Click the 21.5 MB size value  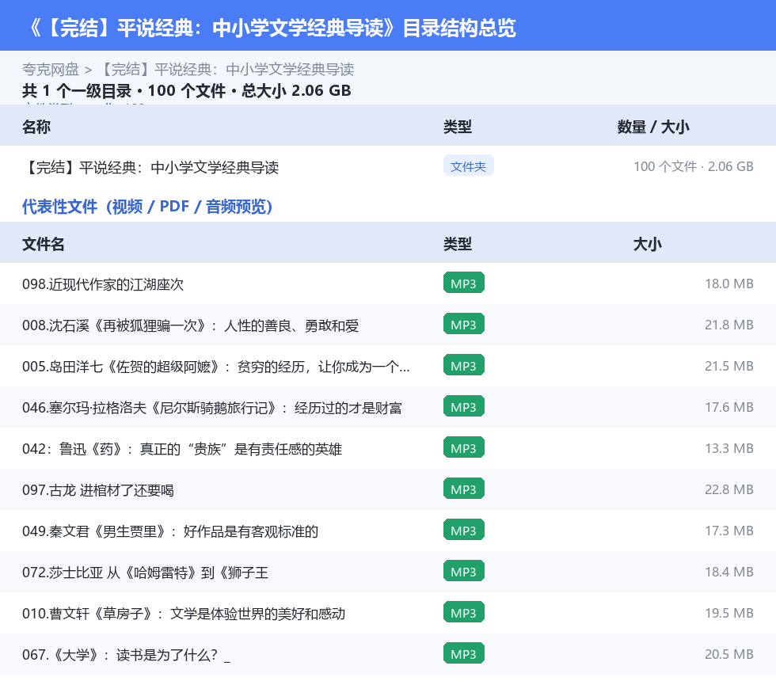[x=729, y=366]
